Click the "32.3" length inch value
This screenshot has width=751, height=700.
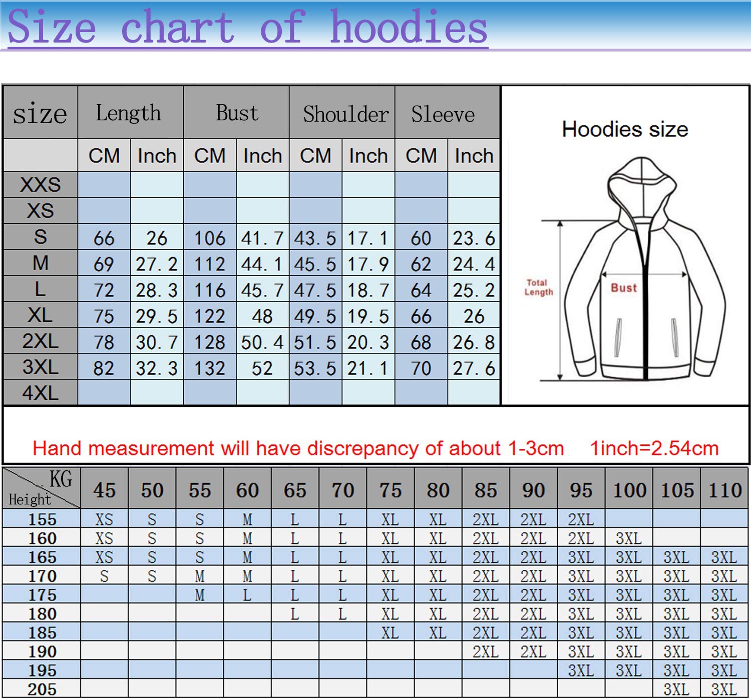coord(157,368)
